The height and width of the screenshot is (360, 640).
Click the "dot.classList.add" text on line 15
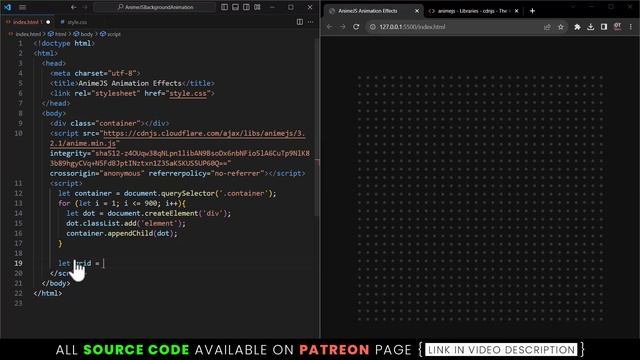coord(101,223)
